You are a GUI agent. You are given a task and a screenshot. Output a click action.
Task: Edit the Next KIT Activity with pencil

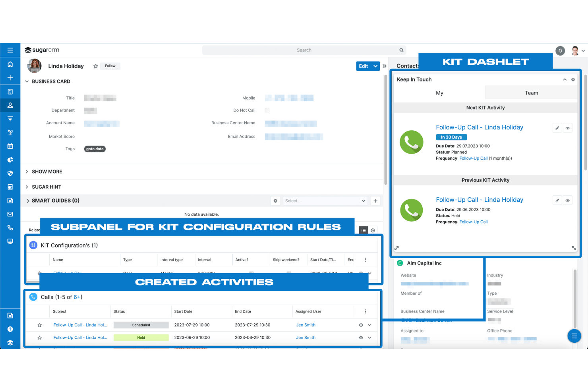(557, 128)
